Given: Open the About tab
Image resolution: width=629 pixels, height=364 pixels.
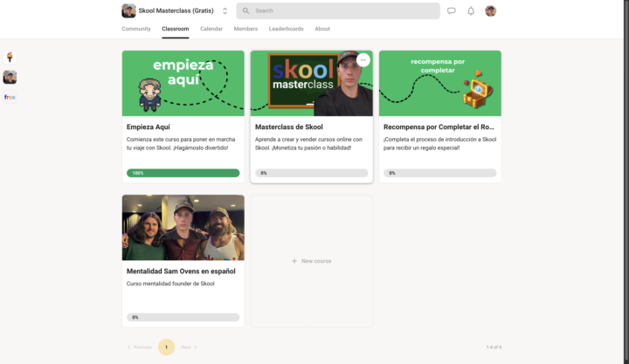Looking at the screenshot, I should pos(322,29).
